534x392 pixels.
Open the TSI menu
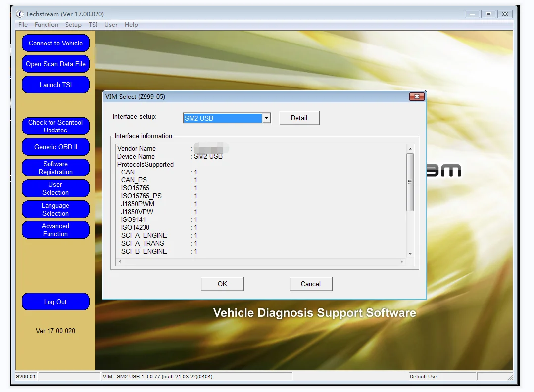pos(93,25)
